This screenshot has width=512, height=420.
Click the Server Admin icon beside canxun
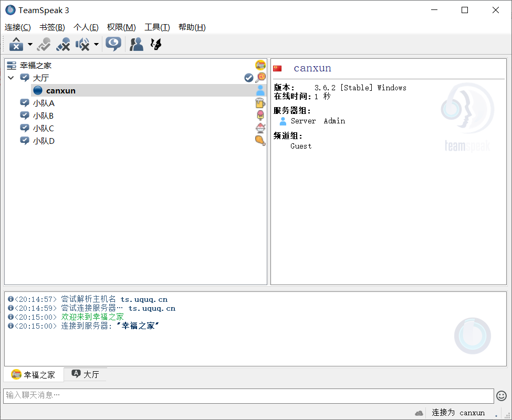point(260,90)
